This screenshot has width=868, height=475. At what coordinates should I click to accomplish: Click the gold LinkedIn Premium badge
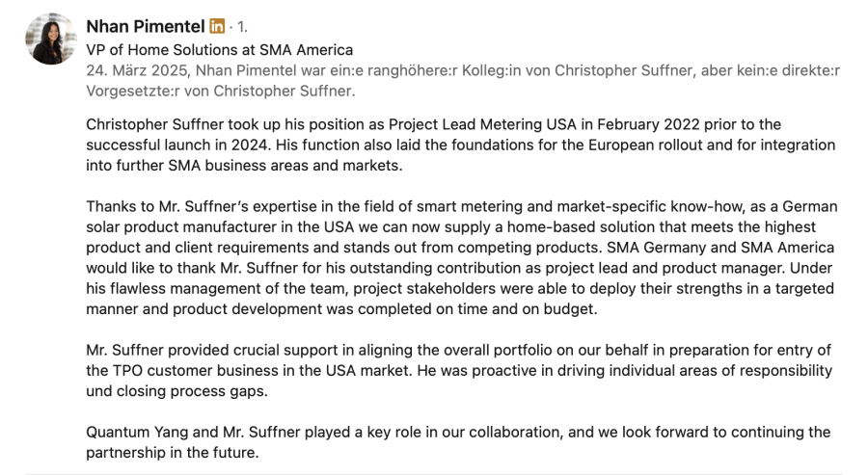pyautogui.click(x=217, y=27)
